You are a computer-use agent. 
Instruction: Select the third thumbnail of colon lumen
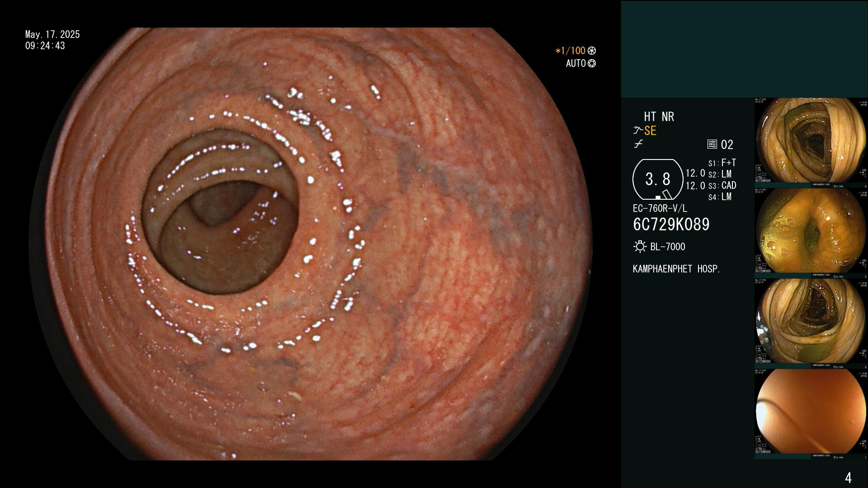click(811, 322)
